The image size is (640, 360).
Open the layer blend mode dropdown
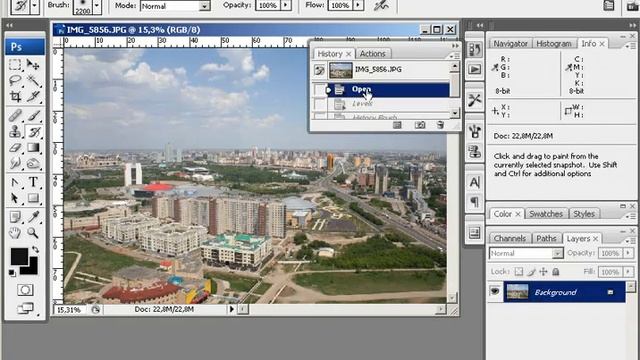[557, 253]
